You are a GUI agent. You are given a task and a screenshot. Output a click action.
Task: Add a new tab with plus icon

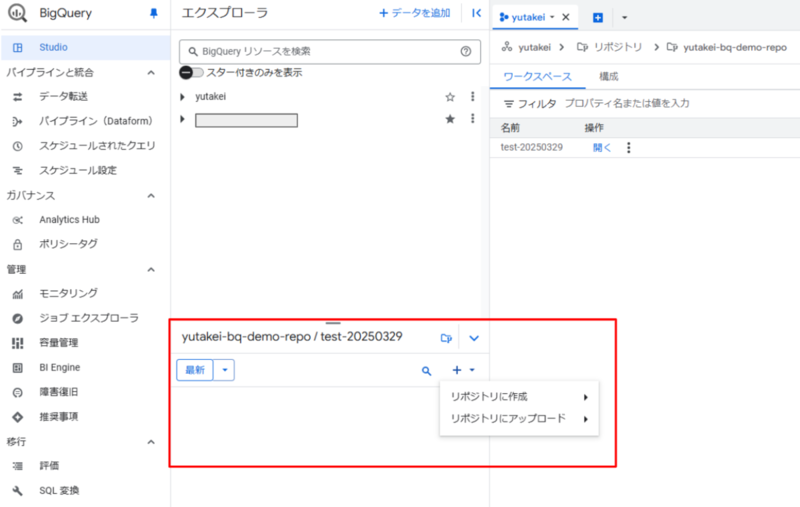pos(598,18)
